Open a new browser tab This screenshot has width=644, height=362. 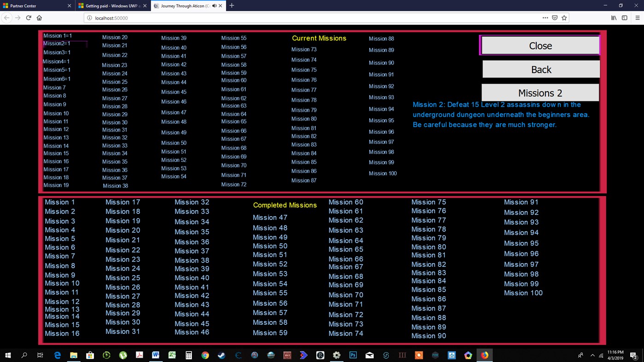232,6
